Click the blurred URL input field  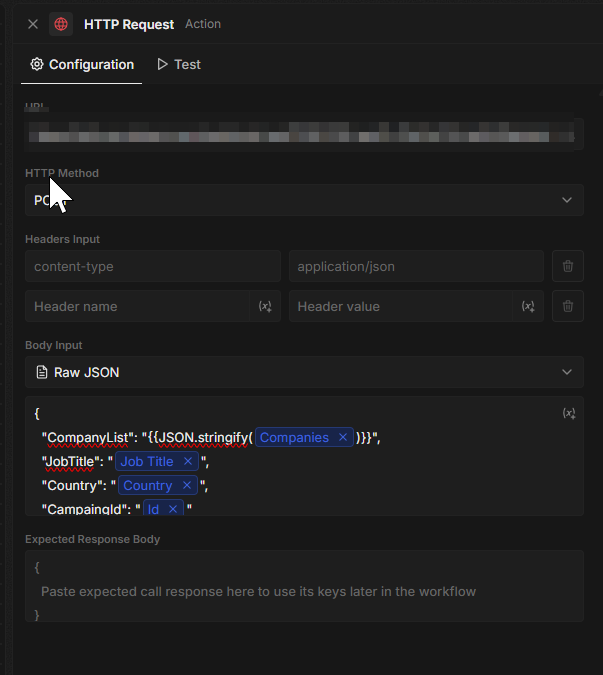(304, 134)
